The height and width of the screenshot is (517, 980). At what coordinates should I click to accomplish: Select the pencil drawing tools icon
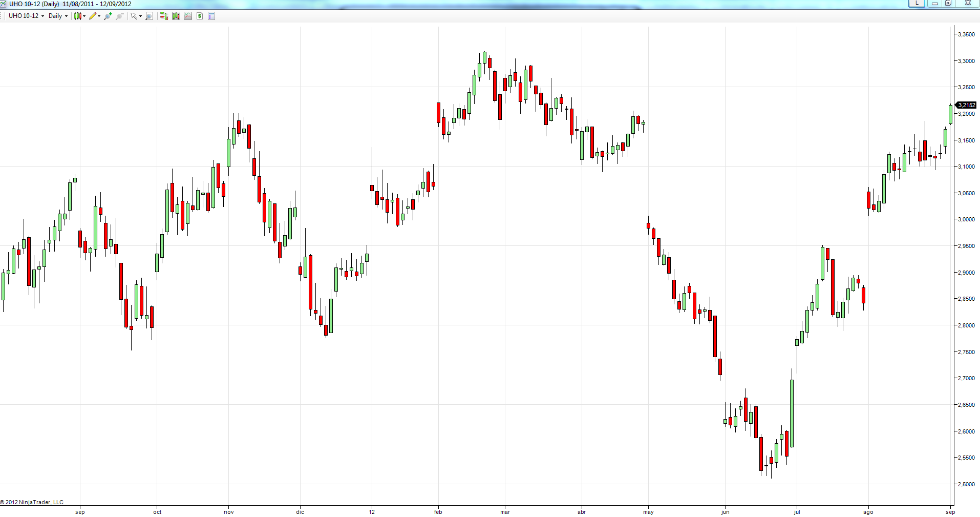(93, 16)
